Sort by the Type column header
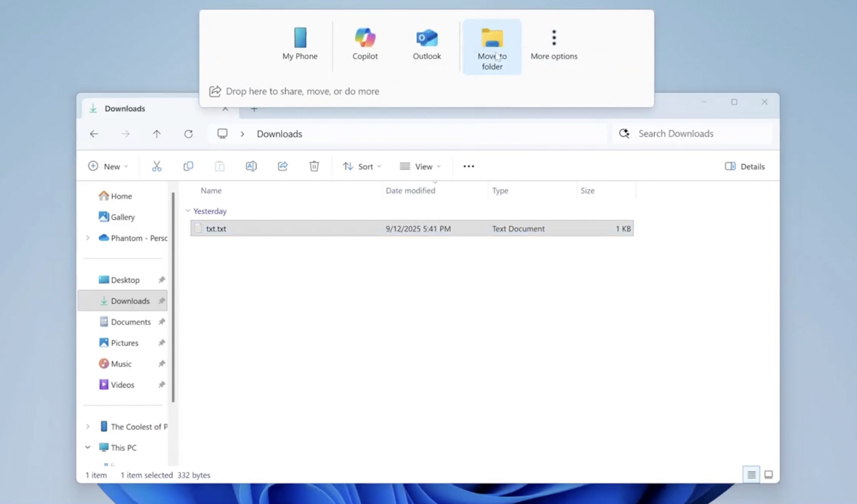 pos(500,191)
